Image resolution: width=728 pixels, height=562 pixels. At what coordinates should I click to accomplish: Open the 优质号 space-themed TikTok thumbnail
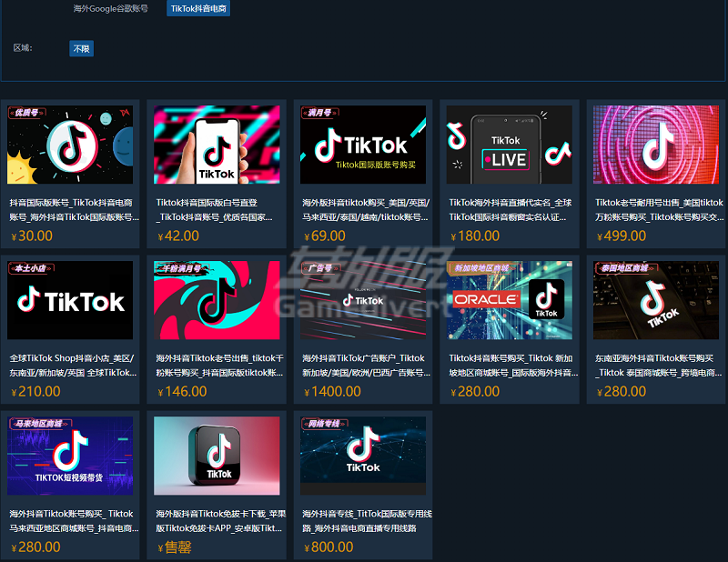pyautogui.click(x=70, y=145)
